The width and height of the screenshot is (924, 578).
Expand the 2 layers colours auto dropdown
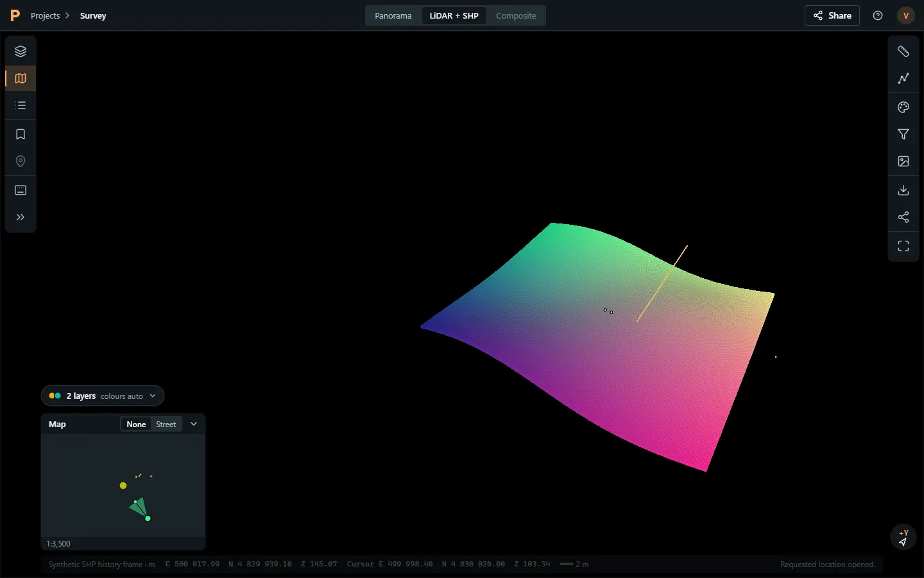click(x=103, y=396)
